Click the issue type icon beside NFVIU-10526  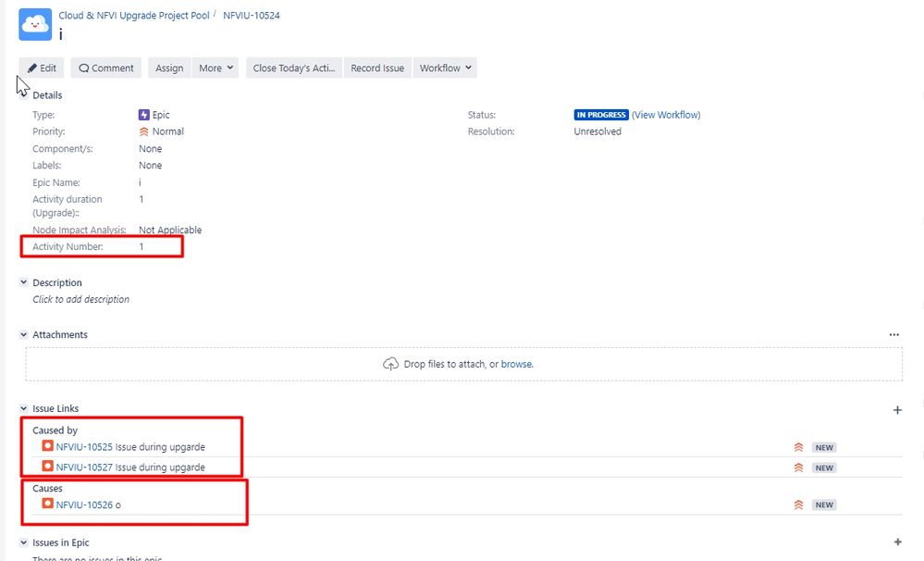[x=48, y=504]
